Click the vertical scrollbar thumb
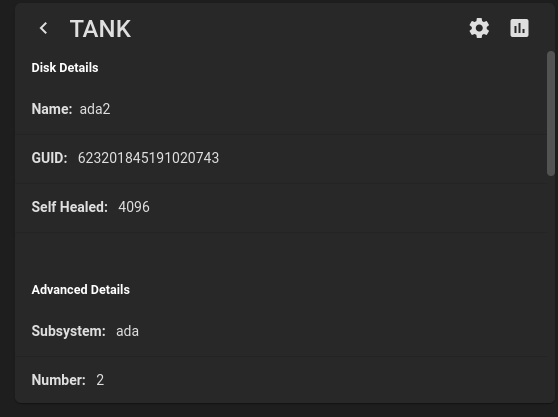Image resolution: width=558 pixels, height=417 pixels. coord(551,113)
